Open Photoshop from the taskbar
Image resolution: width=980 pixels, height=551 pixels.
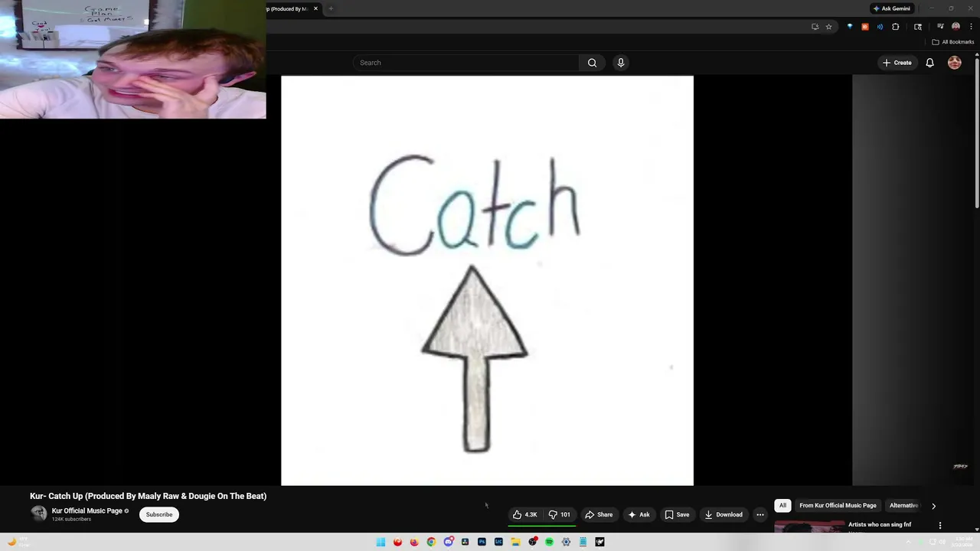tap(482, 542)
